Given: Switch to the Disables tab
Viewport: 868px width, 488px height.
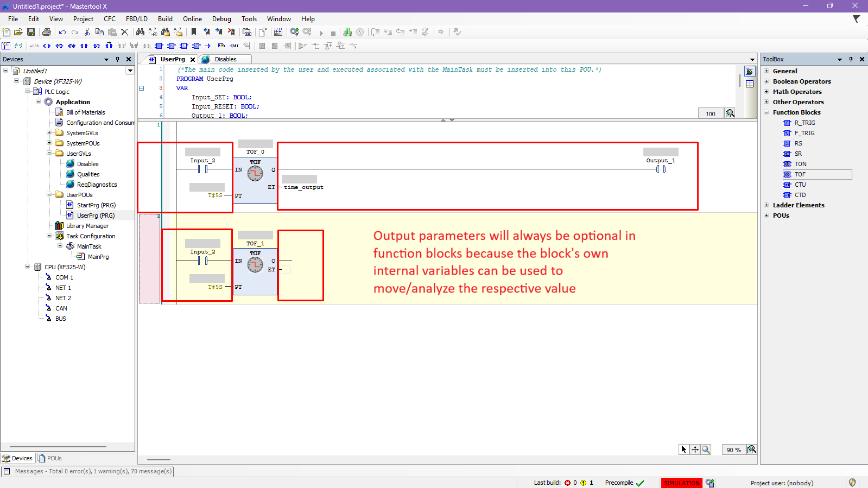Looking at the screenshot, I should (225, 59).
